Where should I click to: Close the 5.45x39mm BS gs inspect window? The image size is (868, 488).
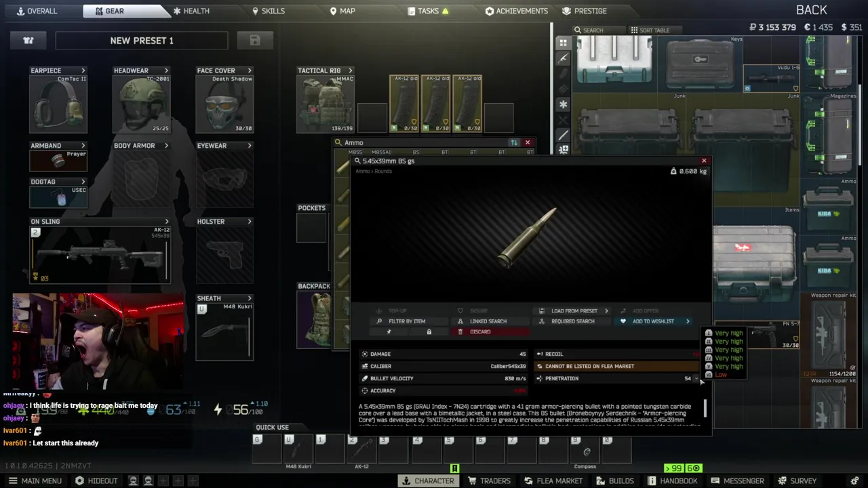pos(704,161)
